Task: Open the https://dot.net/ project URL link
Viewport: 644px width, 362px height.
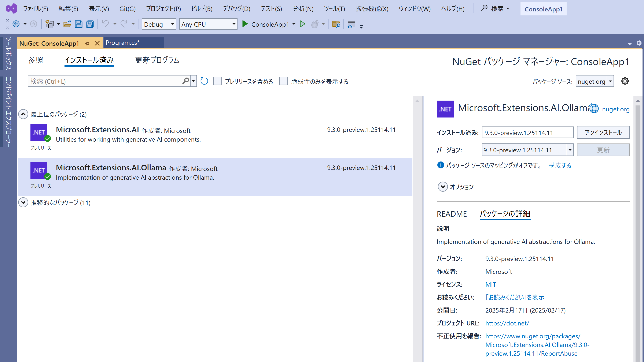Action: point(507,323)
